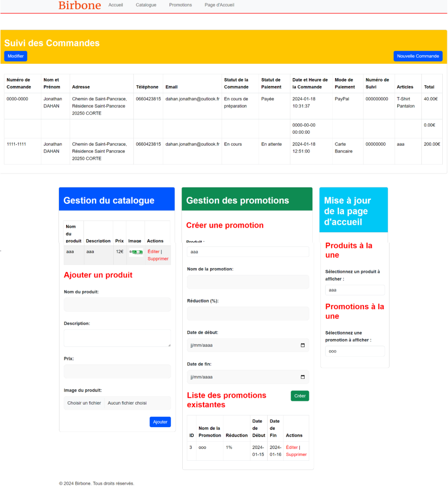The height and width of the screenshot is (491, 448).
Task: Go to the Accueil nav item
Action: pyautogui.click(x=116, y=5)
